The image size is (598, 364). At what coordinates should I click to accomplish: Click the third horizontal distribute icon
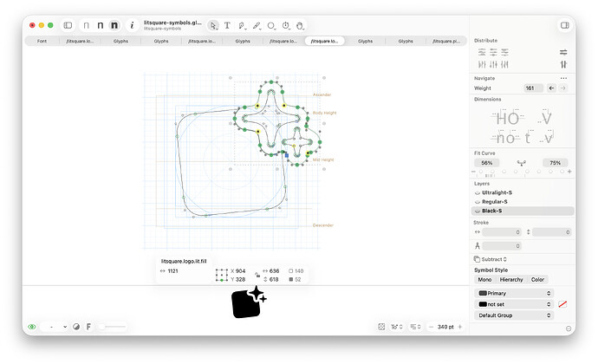pyautogui.click(x=505, y=52)
